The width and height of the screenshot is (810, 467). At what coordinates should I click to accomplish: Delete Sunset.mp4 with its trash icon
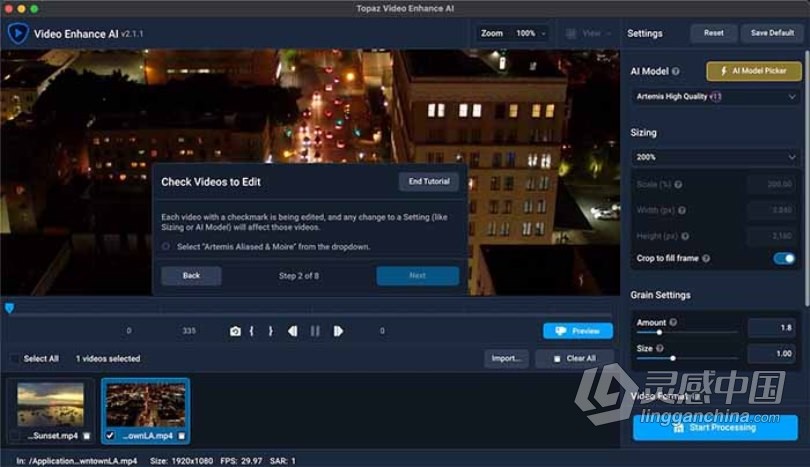(87, 436)
